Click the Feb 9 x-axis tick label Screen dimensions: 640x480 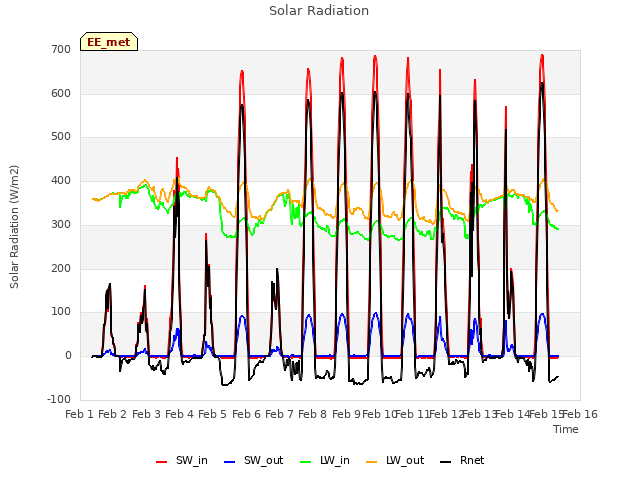(346, 414)
